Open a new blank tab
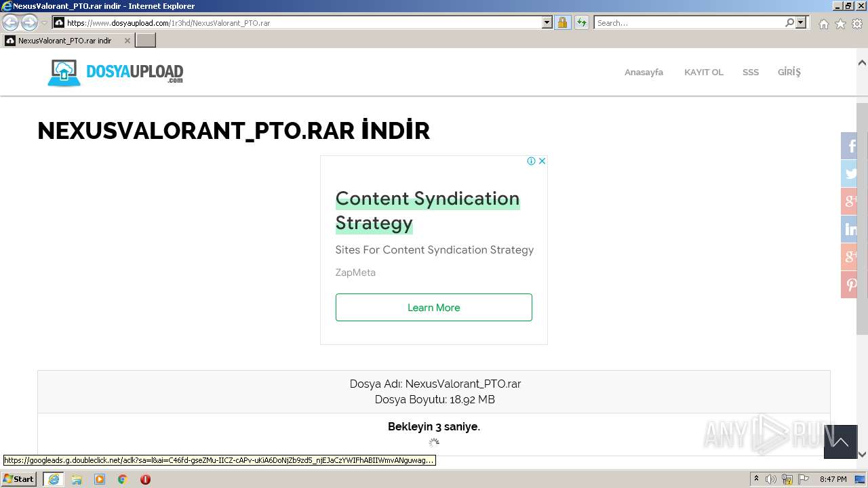868x488 pixels. [x=146, y=41]
